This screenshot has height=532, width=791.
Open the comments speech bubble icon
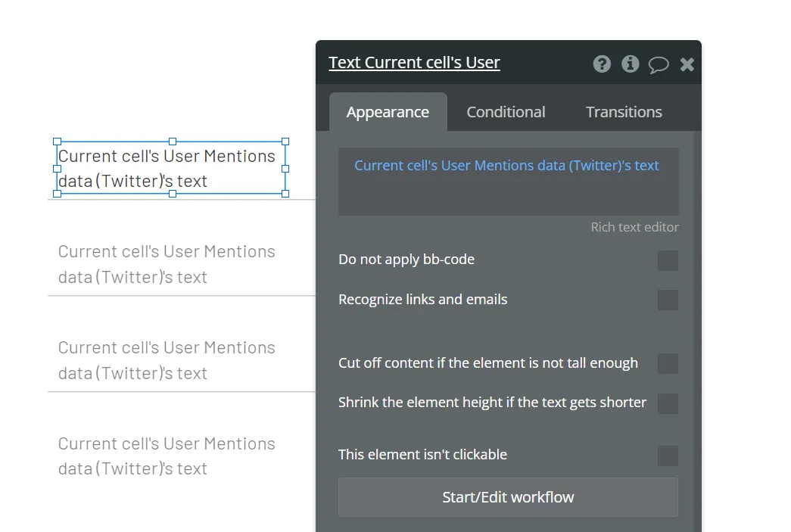(659, 64)
